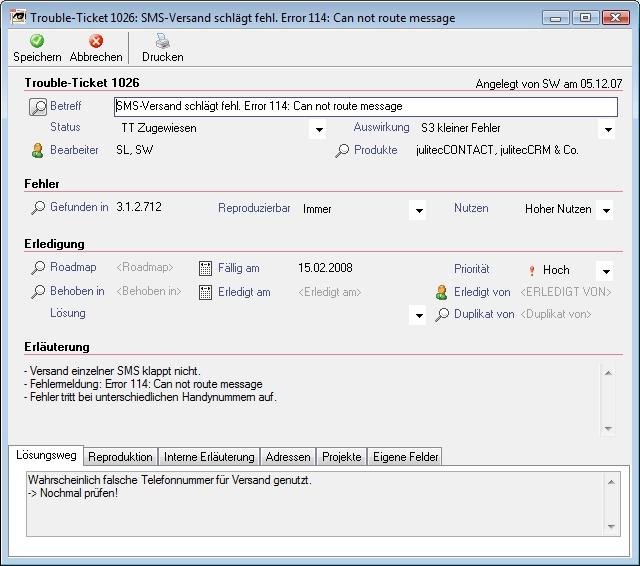This screenshot has width=640, height=566.
Task: Select the Eigene Felder tab
Action: coord(405,457)
